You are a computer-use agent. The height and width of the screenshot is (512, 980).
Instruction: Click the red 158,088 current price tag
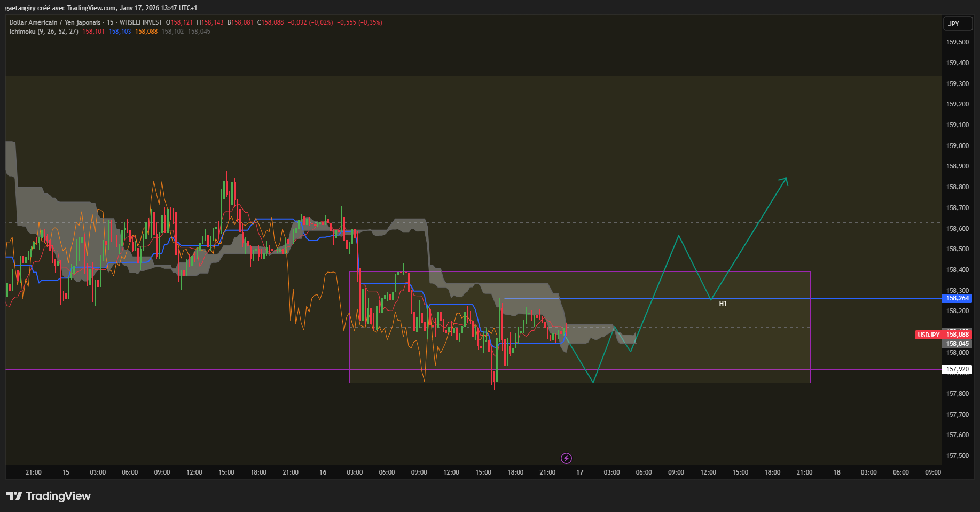958,335
